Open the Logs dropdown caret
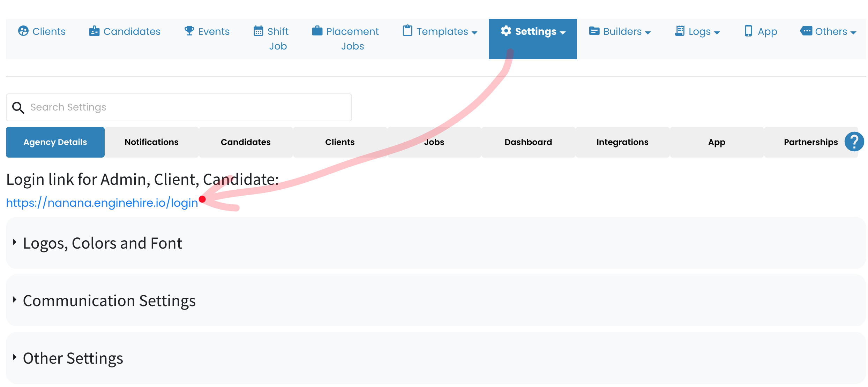868x387 pixels. [x=717, y=33]
